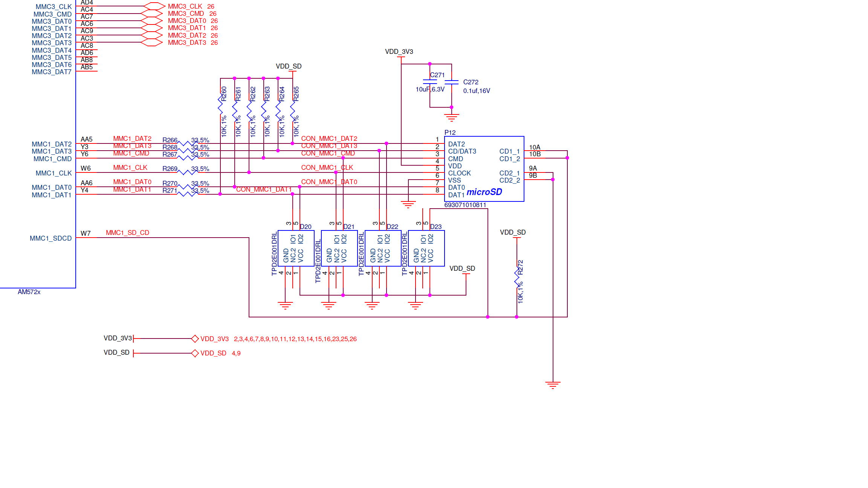Screen dimensions: 868x488
Task: Select the AB5 pin number
Action: click(87, 67)
